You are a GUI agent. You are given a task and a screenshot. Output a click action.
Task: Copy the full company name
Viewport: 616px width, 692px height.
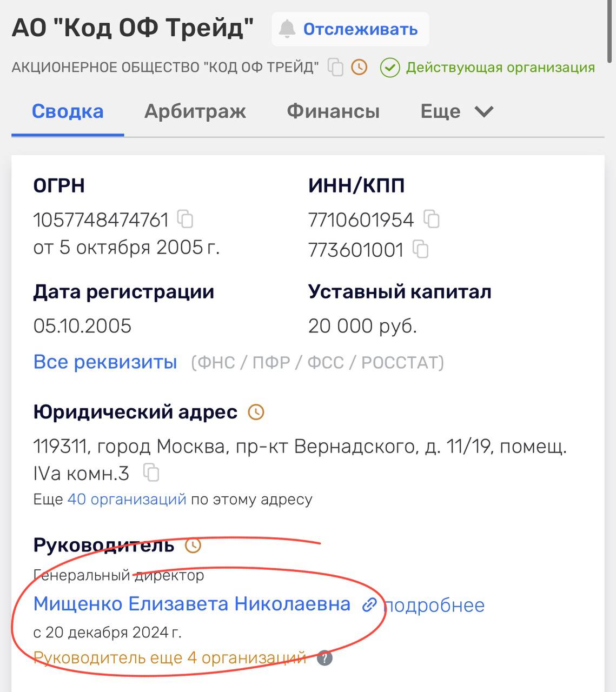pos(336,68)
